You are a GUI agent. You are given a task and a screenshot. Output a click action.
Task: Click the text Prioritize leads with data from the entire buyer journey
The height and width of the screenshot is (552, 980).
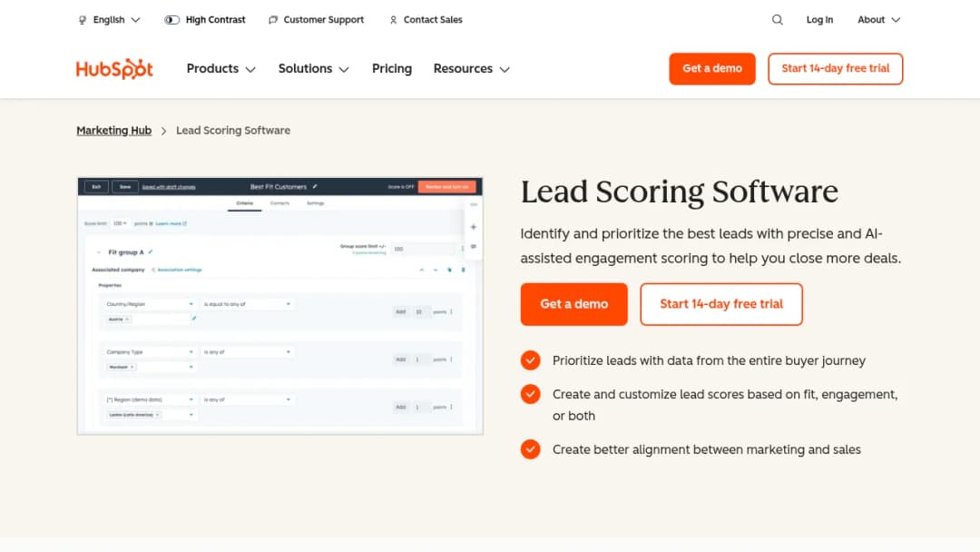709,360
